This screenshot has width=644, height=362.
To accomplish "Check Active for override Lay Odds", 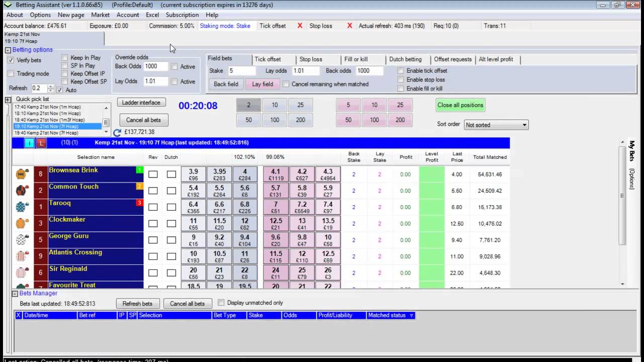I will 174,81.
